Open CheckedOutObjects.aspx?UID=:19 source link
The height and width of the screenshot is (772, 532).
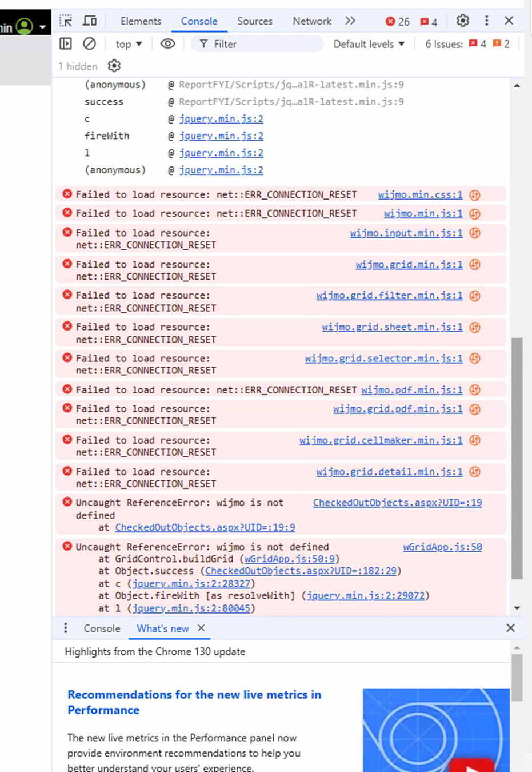click(x=397, y=503)
